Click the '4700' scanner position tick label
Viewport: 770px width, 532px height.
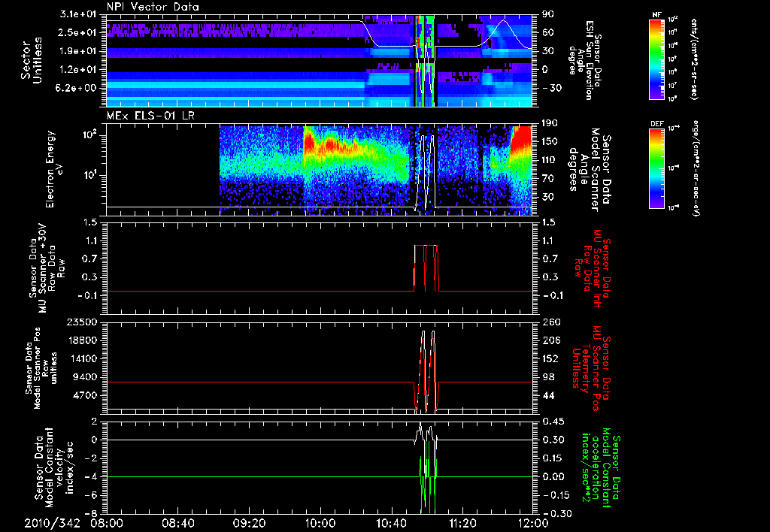click(x=87, y=395)
